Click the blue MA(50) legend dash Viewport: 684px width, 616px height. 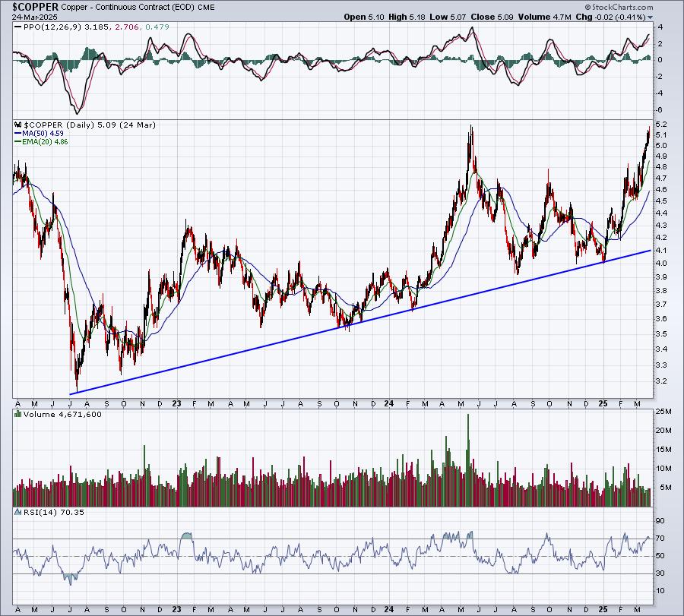click(18, 134)
